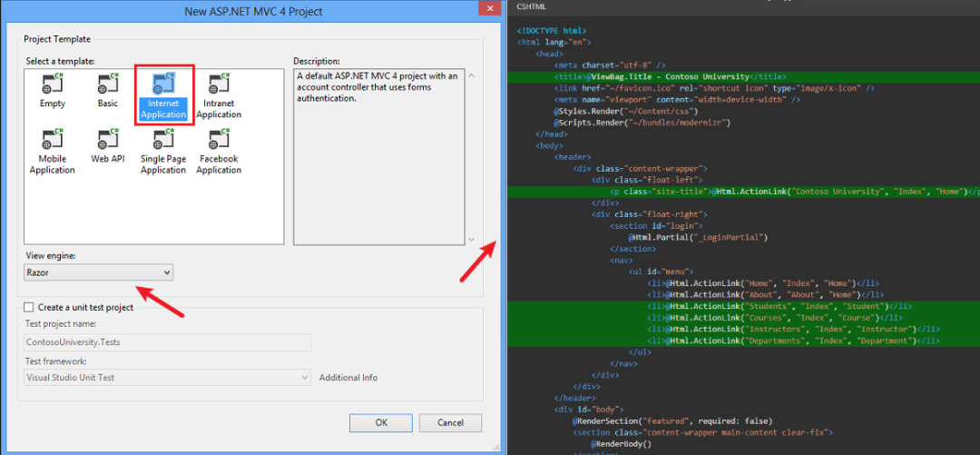Select the Empty project template icon
980x455 pixels.
click(x=52, y=92)
